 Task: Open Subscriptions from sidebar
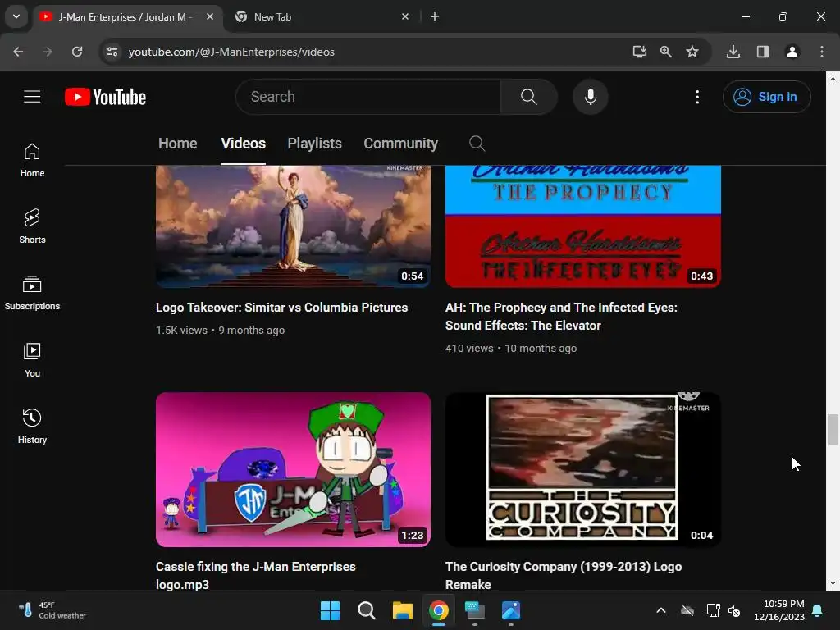tap(32, 293)
